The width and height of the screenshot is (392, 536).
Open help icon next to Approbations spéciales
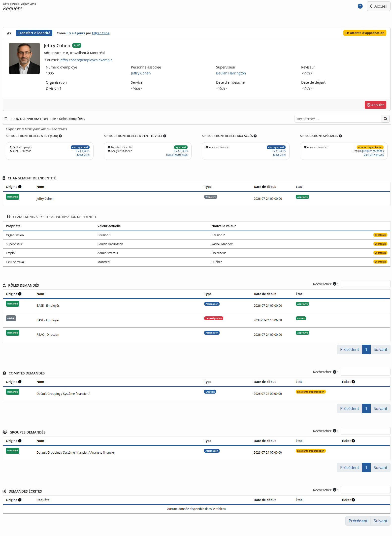point(340,136)
